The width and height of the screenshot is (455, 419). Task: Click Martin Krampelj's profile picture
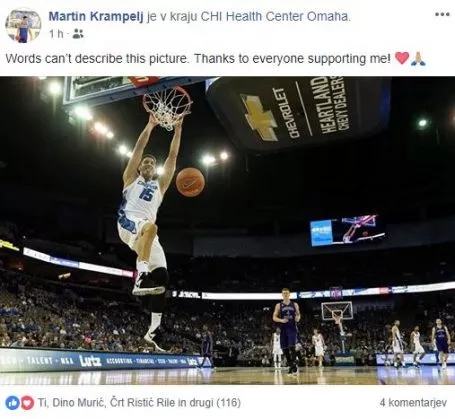click(x=23, y=26)
